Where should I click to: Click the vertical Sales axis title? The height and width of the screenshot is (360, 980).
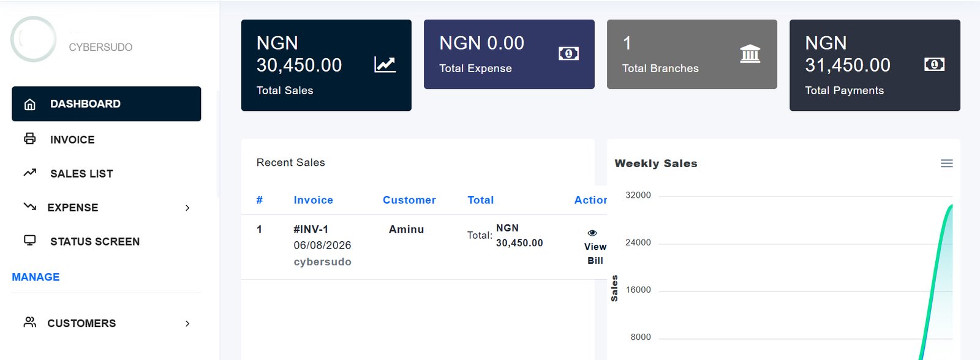614,288
